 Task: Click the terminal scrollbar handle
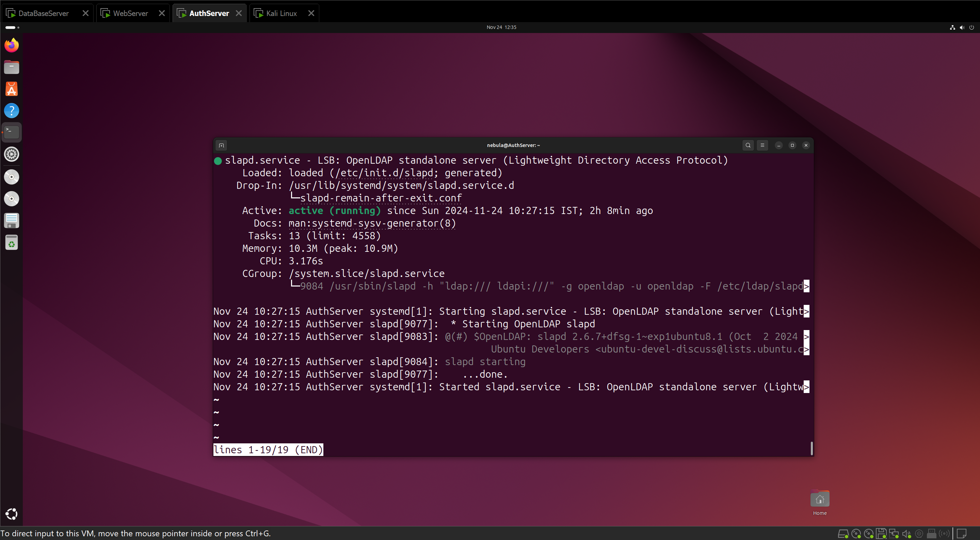[812, 448]
